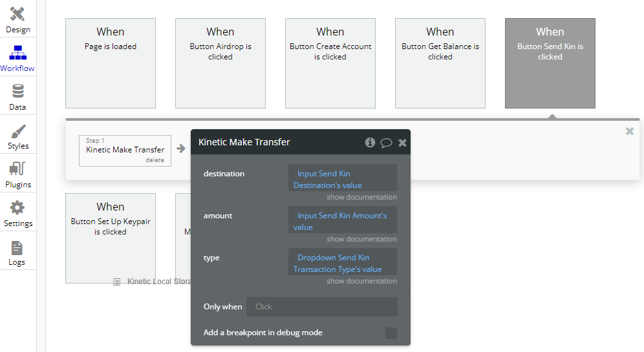
Task: Edit the destination dynamic expression field
Action: coord(342,179)
